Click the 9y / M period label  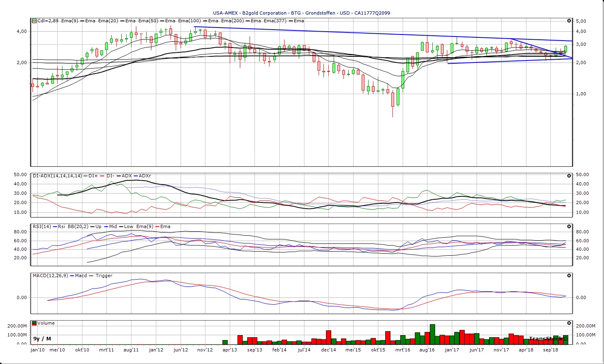tap(42, 338)
